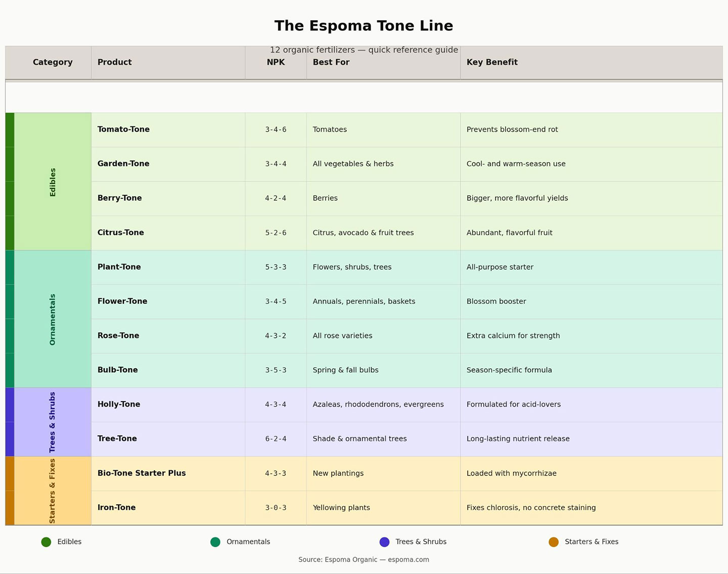Select NPK value 4-3-2
Image resolution: width=728 pixels, height=574 pixels.
click(x=276, y=336)
